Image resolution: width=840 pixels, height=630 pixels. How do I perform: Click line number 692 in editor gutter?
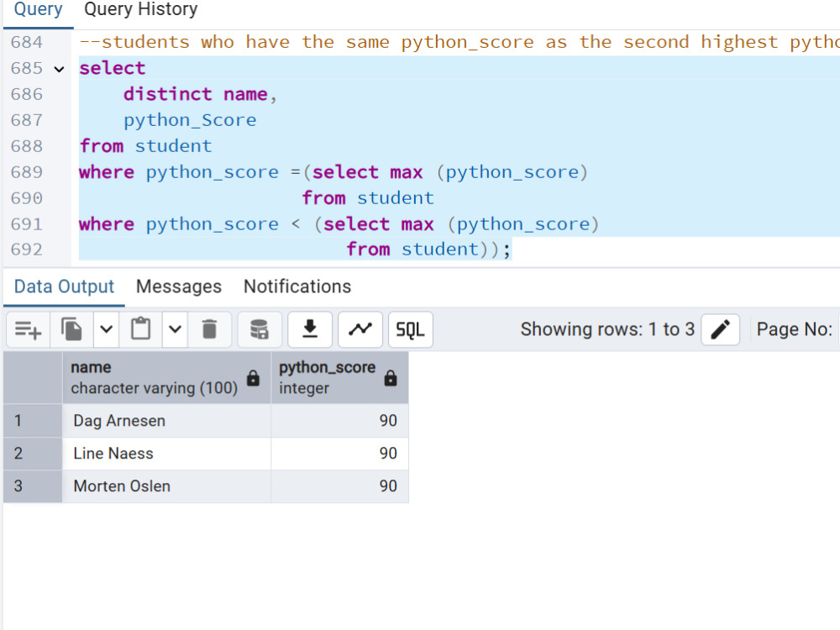coord(26,249)
